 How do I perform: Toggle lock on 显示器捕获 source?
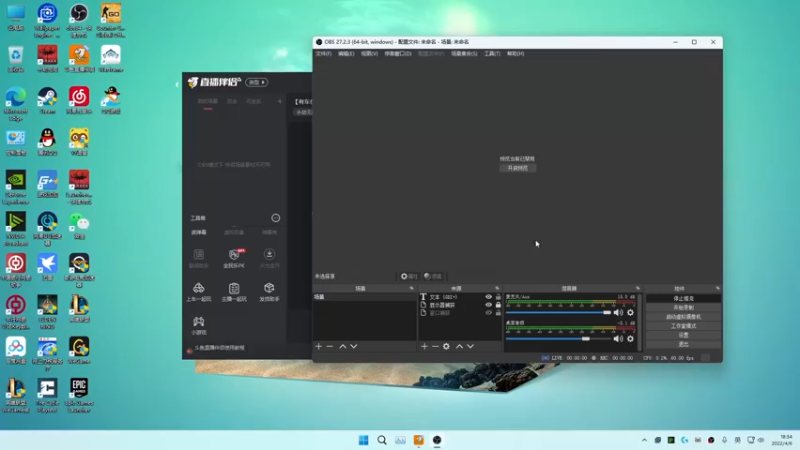[498, 305]
